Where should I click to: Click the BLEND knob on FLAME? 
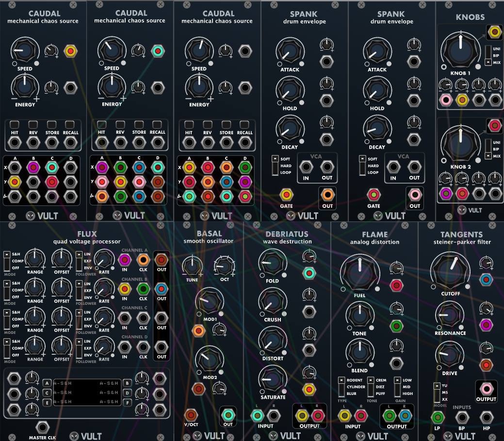tap(359, 352)
